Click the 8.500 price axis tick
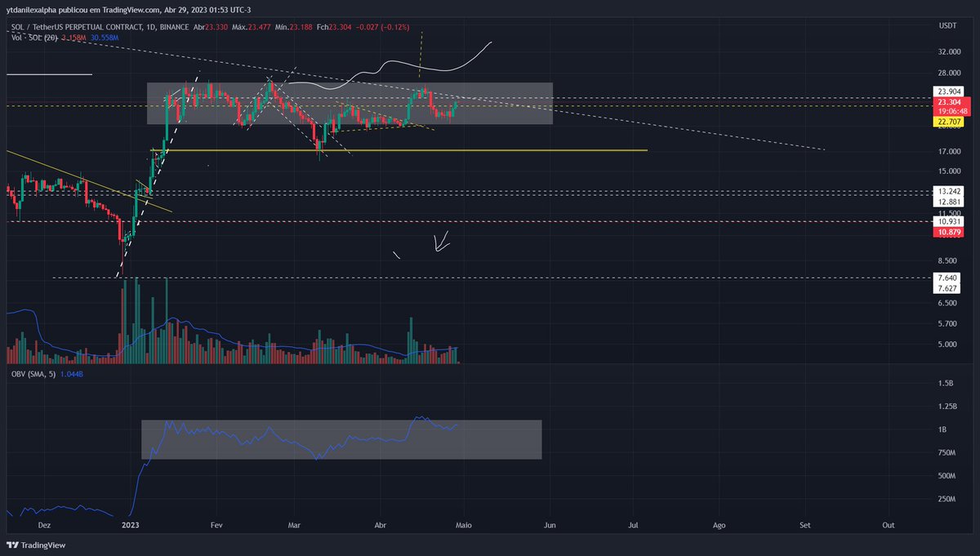The height and width of the screenshot is (556, 980). pyautogui.click(x=948, y=260)
